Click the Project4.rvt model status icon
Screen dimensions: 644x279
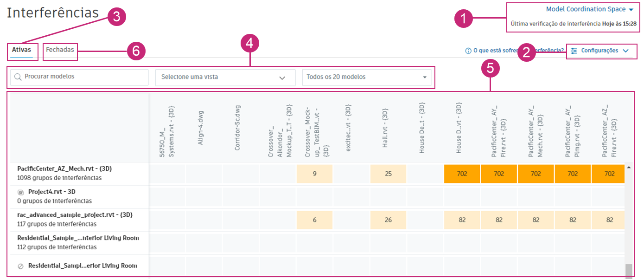coord(20,192)
